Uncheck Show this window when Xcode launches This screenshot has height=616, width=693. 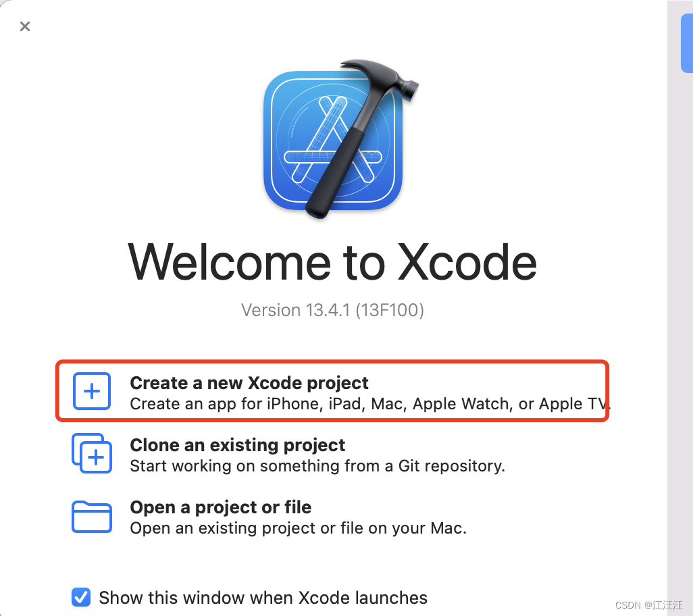pyautogui.click(x=81, y=598)
